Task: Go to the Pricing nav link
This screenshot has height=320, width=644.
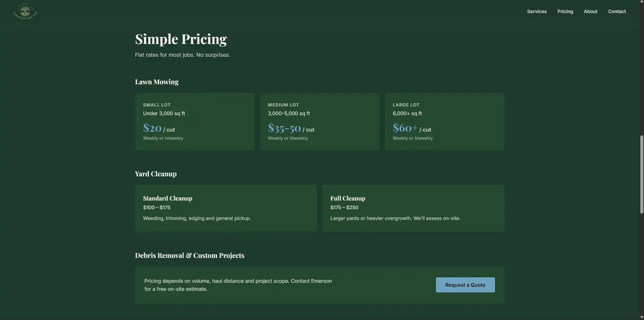Action: tap(565, 11)
